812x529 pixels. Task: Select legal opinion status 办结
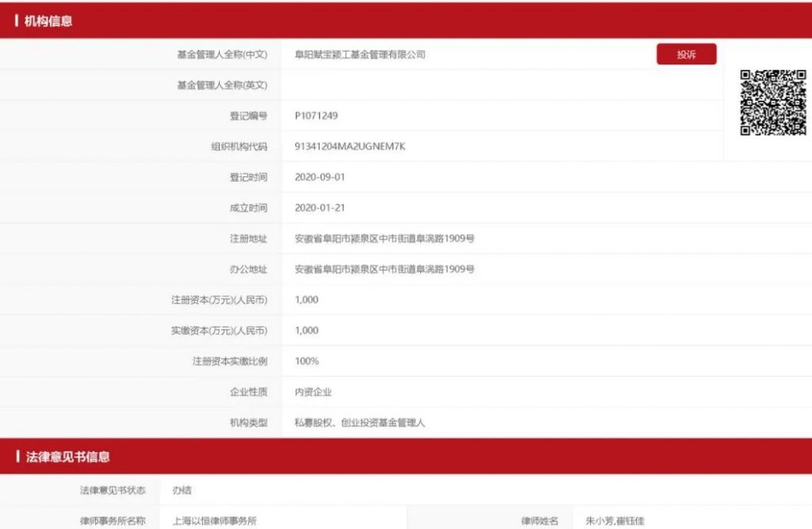[x=182, y=490]
